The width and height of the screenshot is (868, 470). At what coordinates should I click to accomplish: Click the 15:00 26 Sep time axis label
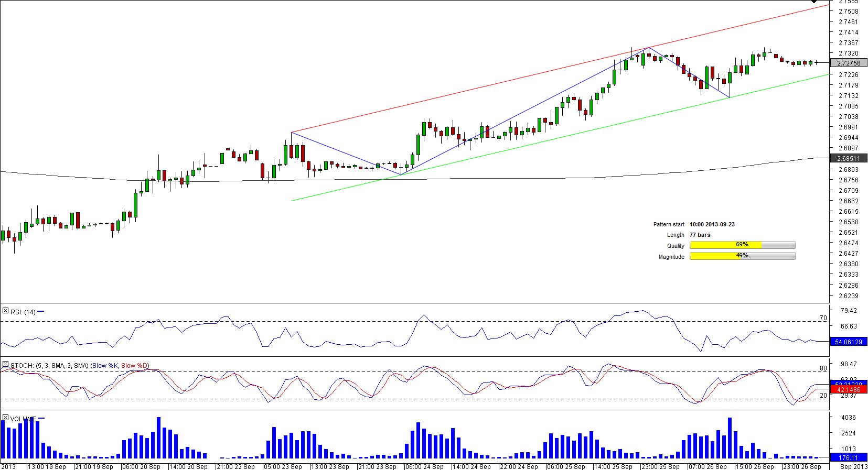[x=755, y=466]
